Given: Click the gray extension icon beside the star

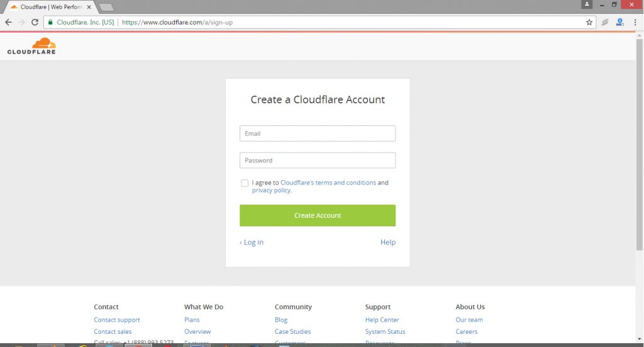Looking at the screenshot, I should click(605, 22).
